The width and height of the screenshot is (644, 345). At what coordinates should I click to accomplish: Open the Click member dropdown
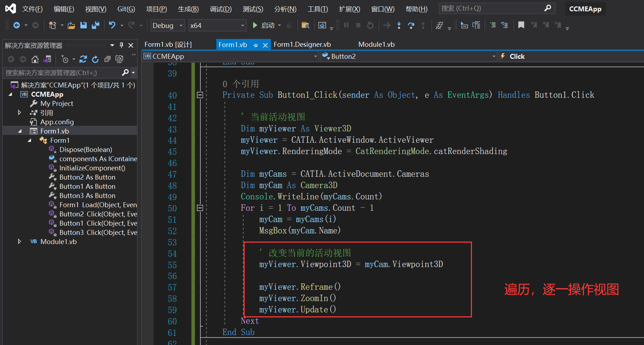571,56
